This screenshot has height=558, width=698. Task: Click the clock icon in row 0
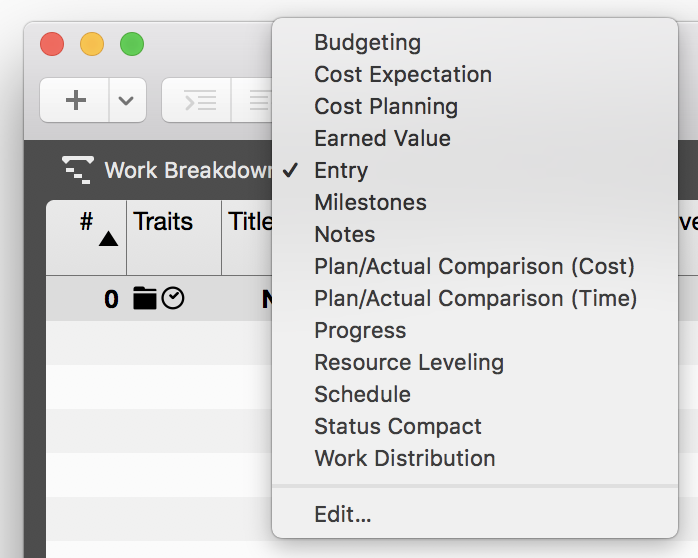coord(173,298)
